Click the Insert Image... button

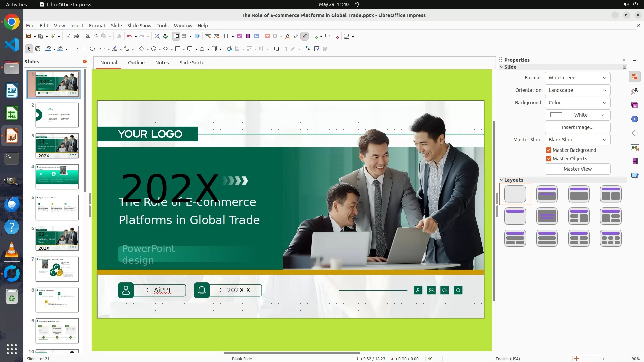(577, 127)
